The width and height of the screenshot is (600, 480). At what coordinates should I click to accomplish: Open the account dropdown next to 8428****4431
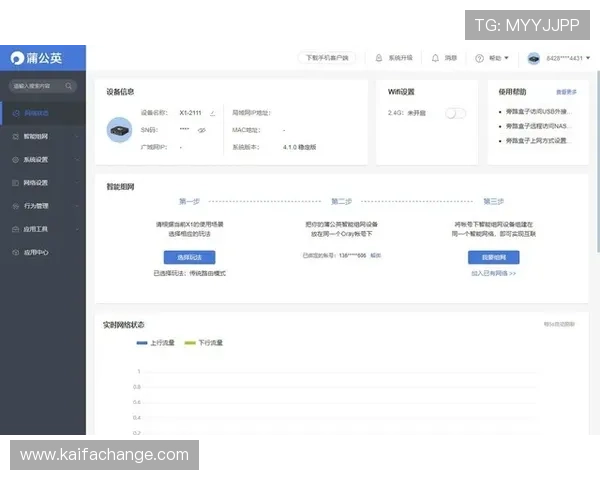585,58
